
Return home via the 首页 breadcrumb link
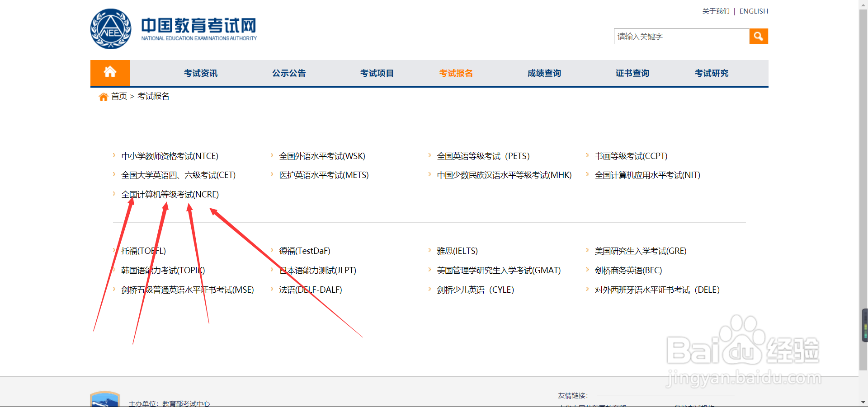tap(119, 96)
